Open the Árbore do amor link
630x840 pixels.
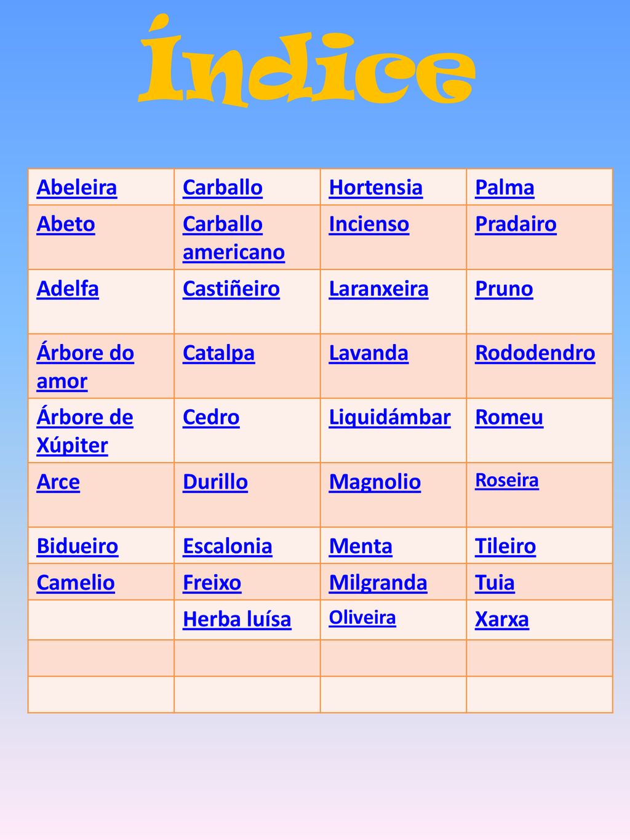pos(86,367)
